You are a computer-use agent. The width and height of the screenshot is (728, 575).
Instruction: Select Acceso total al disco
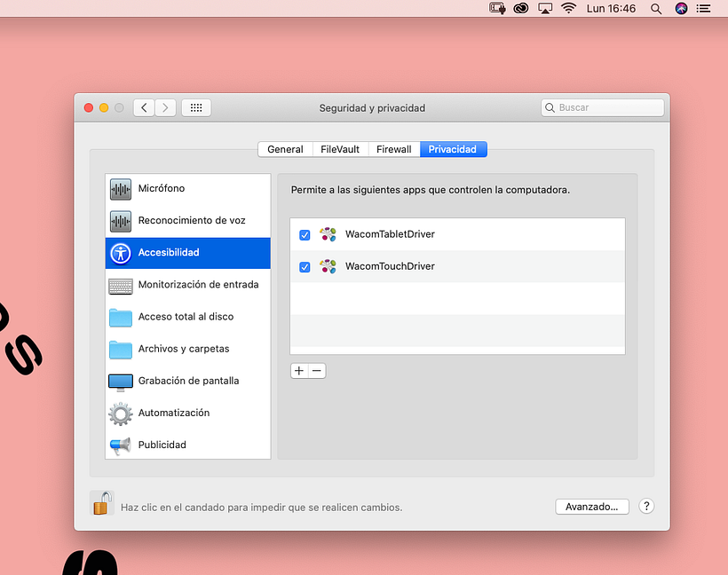click(188, 317)
